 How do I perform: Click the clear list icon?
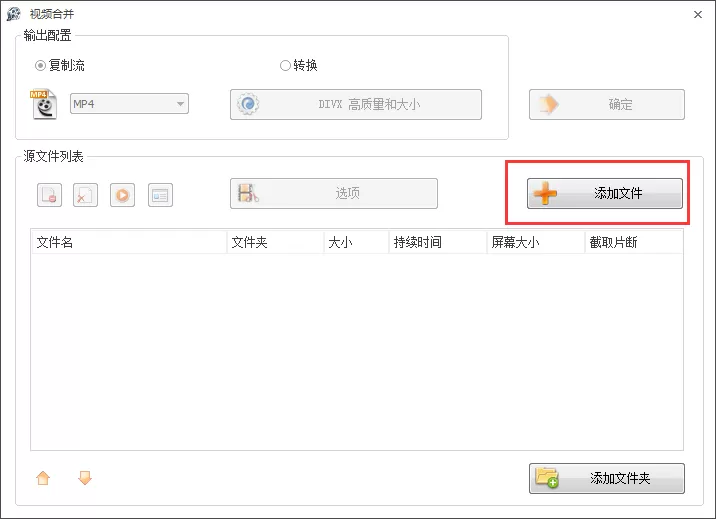tap(85, 195)
